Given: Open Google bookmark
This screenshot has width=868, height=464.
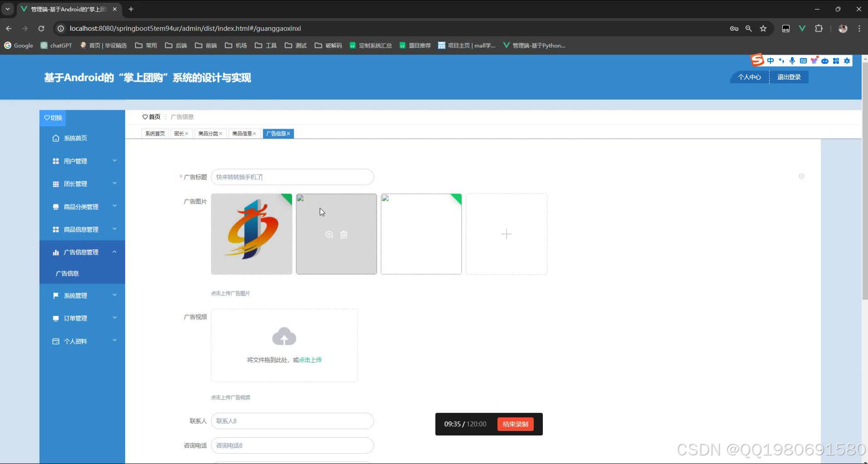Looking at the screenshot, I should coord(19,45).
